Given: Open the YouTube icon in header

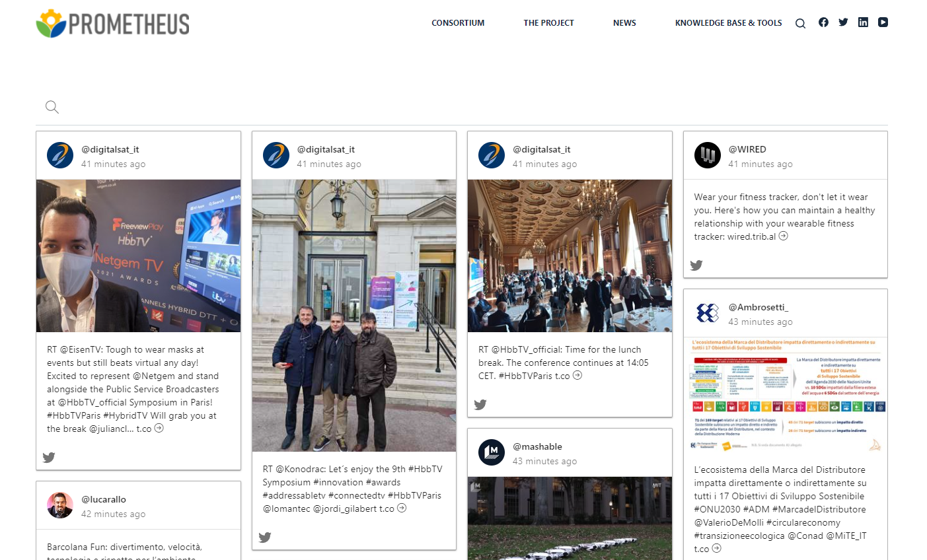Looking at the screenshot, I should point(883,22).
